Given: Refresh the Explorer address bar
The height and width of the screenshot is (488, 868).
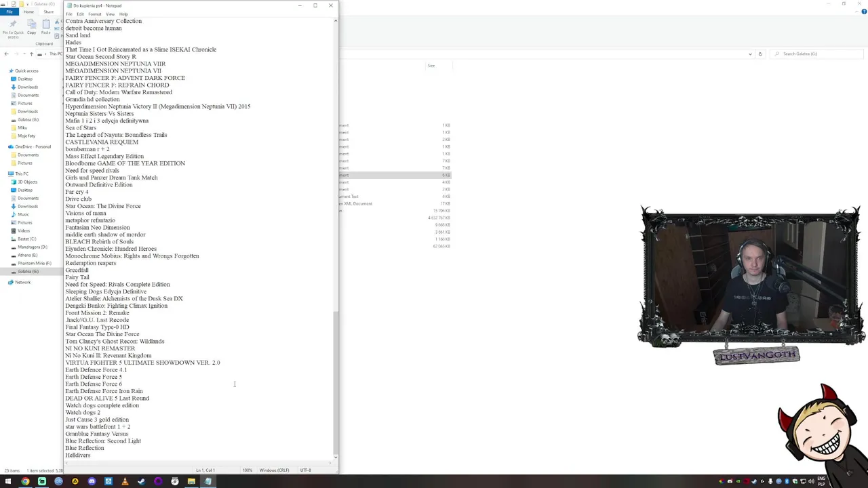Looking at the screenshot, I should 760,54.
